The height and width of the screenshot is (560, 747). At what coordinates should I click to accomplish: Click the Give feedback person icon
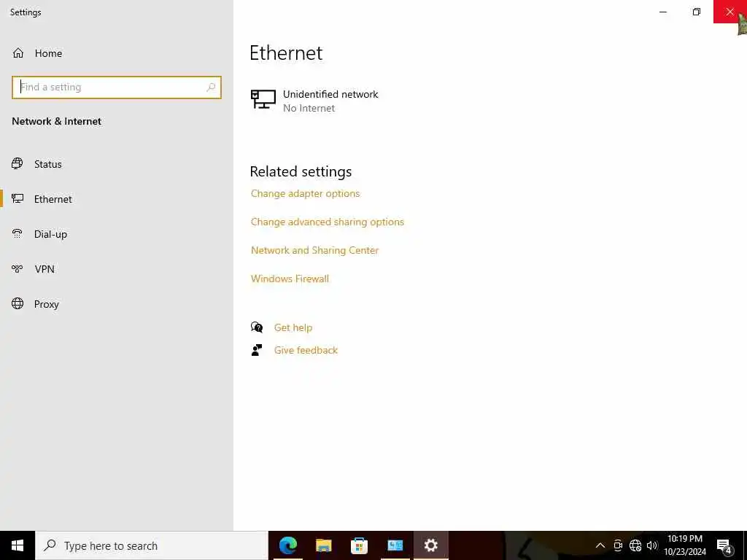[x=257, y=350]
